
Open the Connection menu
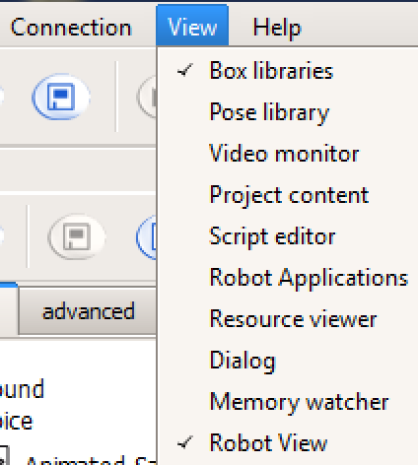click(71, 27)
